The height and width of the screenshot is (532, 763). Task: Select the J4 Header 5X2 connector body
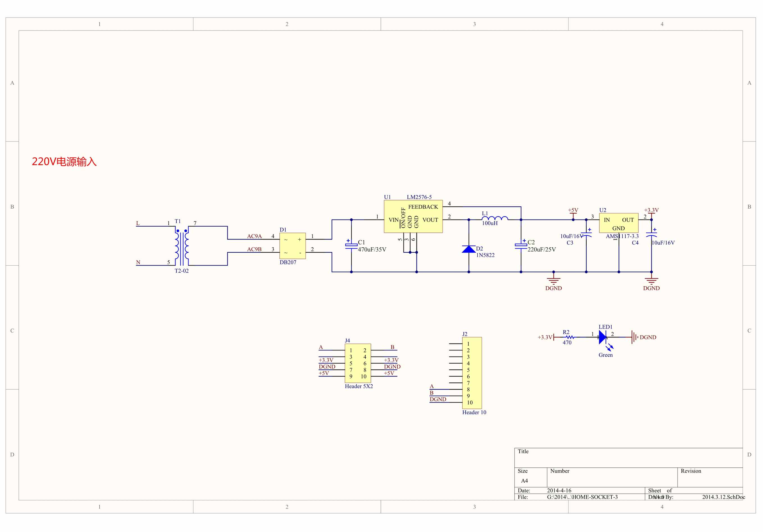tap(357, 363)
